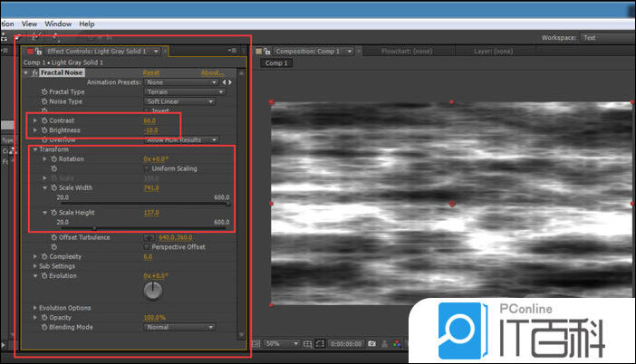Toggle the Scale Height stopwatch
The image size is (636, 364).
coord(54,213)
